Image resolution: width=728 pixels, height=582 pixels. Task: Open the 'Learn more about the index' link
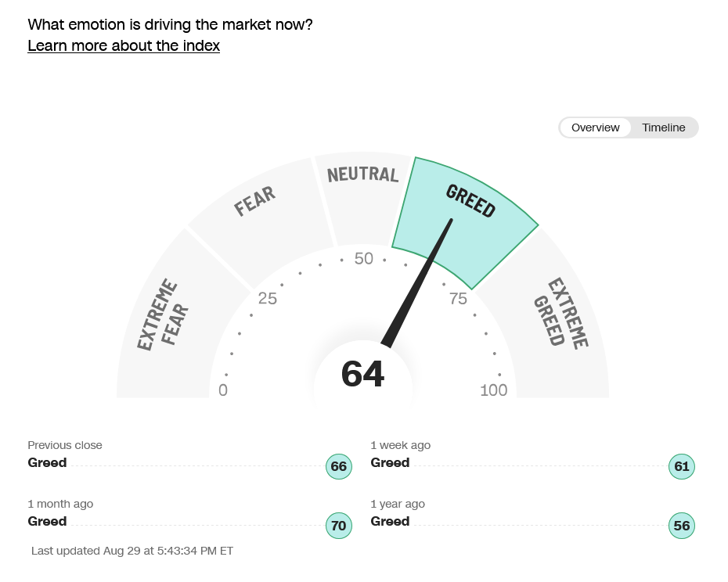pyautogui.click(x=124, y=45)
